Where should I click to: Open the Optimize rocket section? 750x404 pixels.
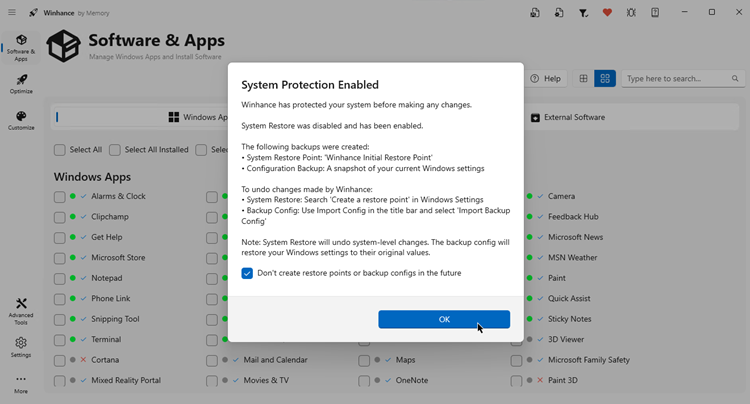click(21, 83)
